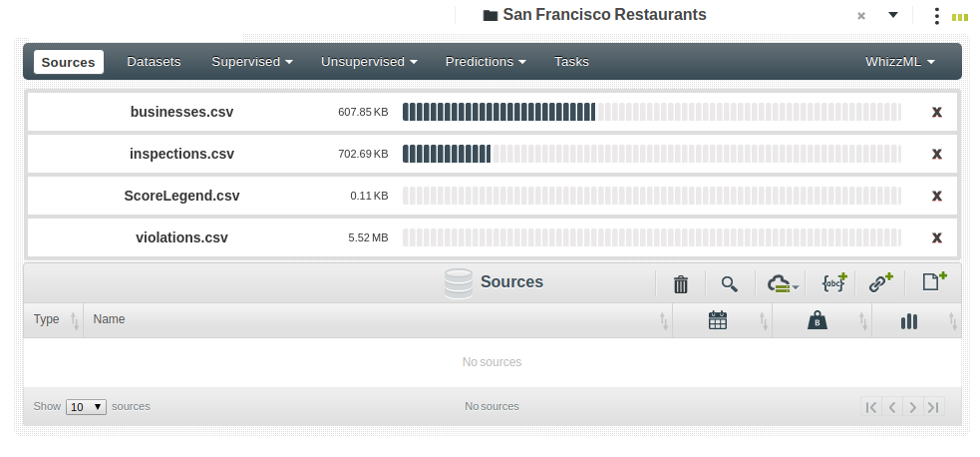Click the remote URL link source icon
Image resolution: width=980 pixels, height=457 pixels.
(879, 282)
